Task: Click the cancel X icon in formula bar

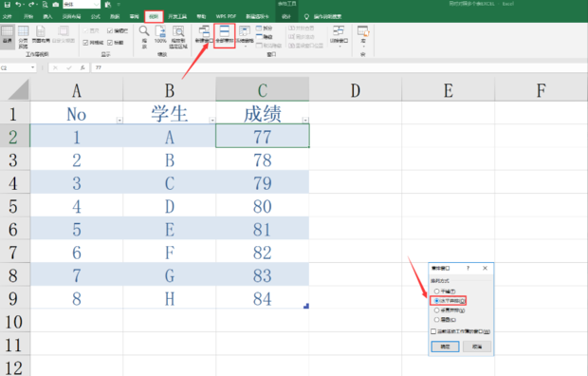Action: (56, 67)
